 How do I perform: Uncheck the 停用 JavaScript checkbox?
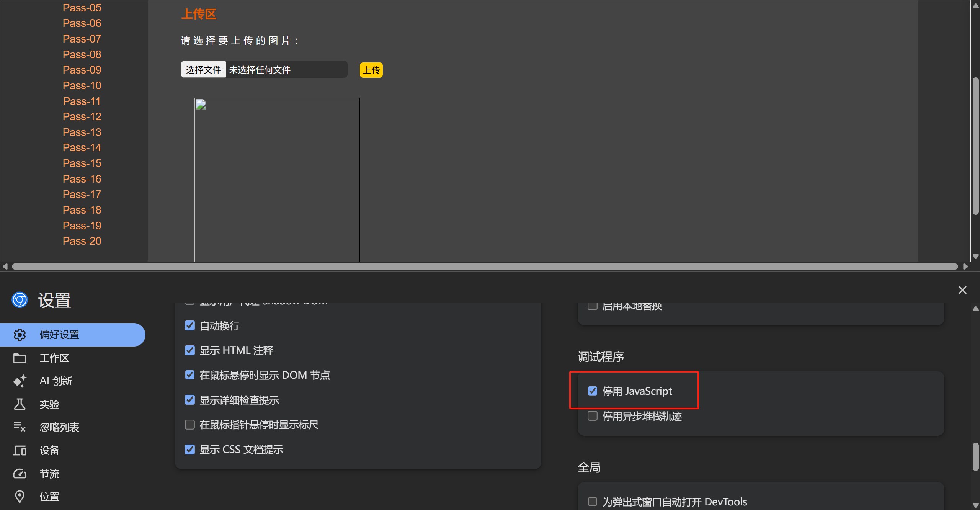coord(593,391)
